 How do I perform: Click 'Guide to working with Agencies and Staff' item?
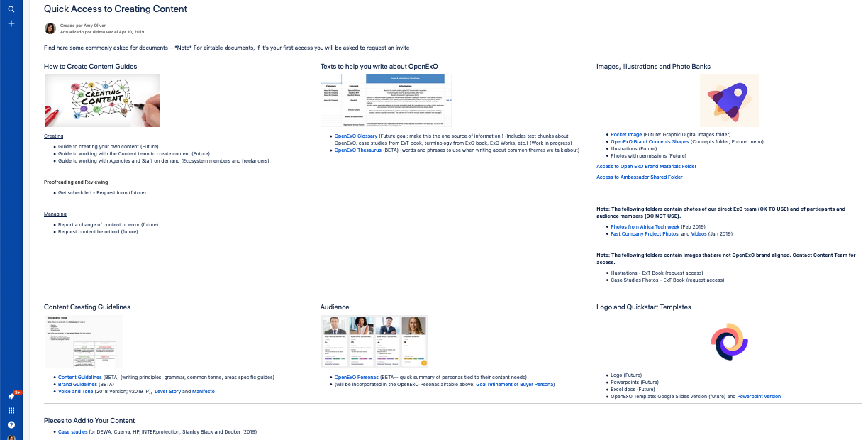point(164,161)
